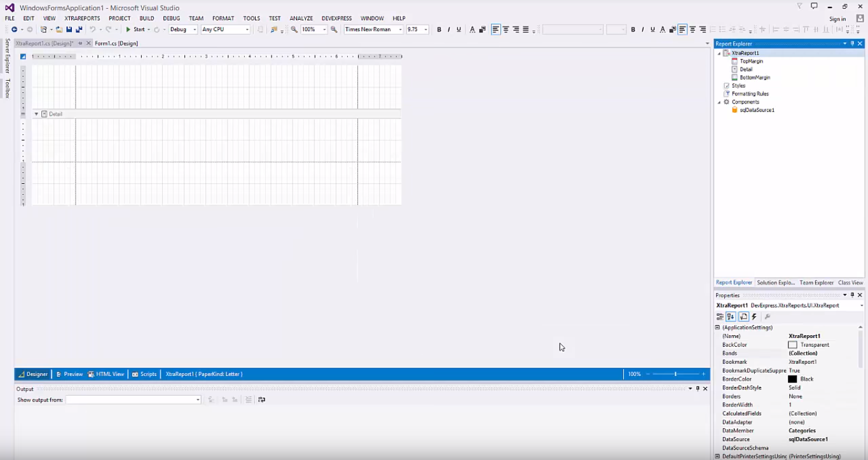Switch to the Scripts tab
This screenshot has height=460, width=868.
point(144,374)
